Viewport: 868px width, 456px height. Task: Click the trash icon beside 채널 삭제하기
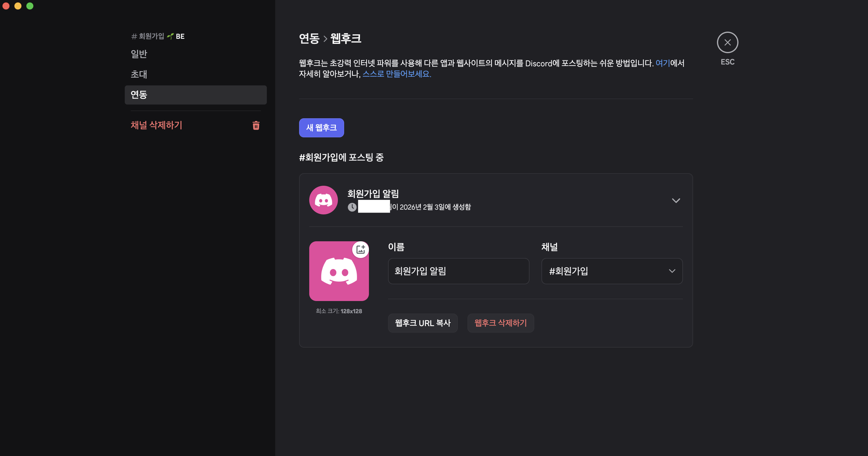tap(256, 125)
